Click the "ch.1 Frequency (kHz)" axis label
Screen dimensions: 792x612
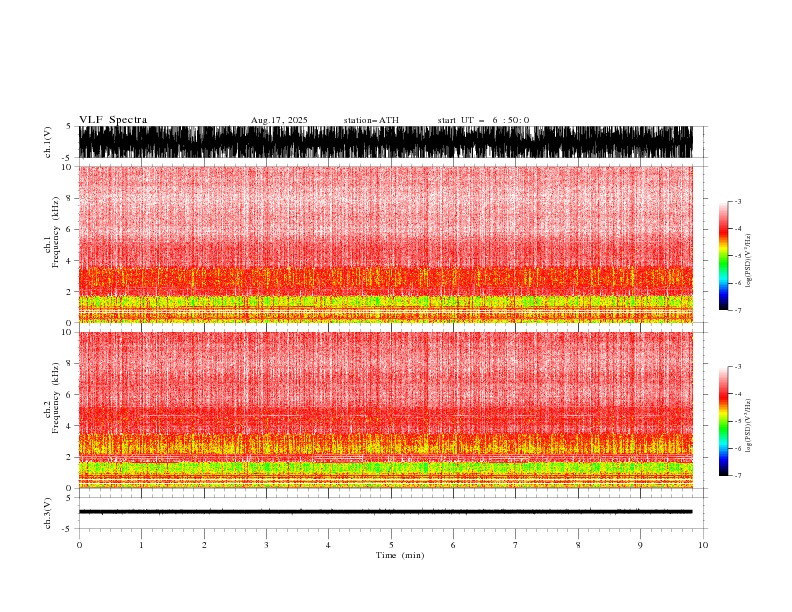(x=52, y=232)
